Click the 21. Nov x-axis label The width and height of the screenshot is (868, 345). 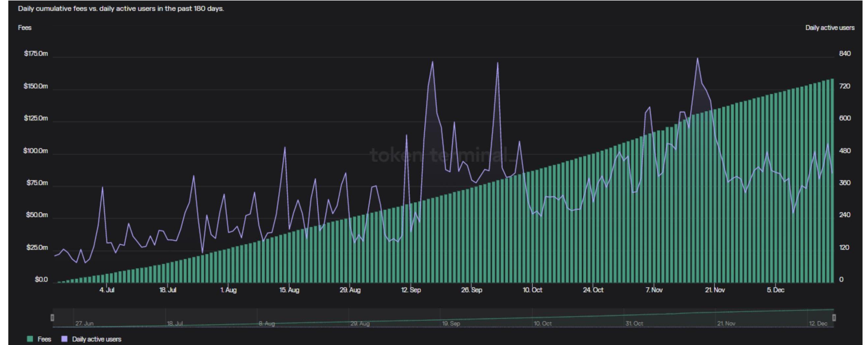coord(715,290)
